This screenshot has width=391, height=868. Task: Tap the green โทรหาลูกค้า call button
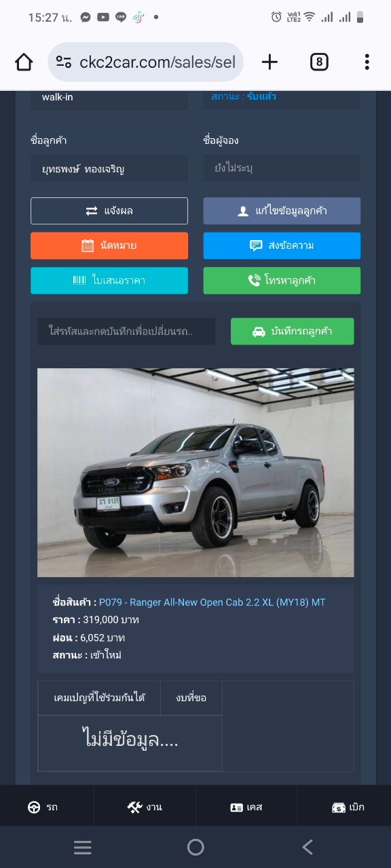point(282,280)
